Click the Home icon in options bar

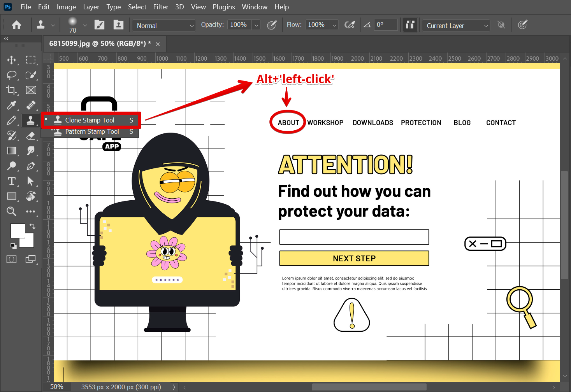(16, 25)
